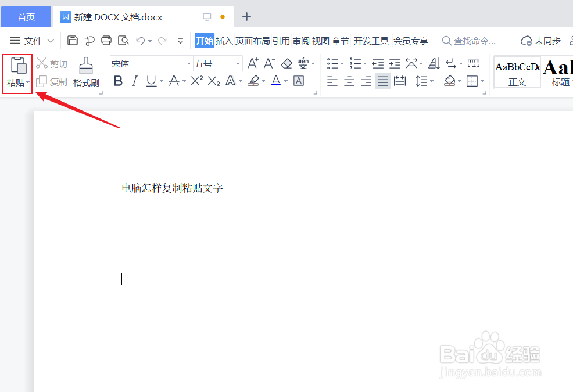Align text right

pos(366,81)
